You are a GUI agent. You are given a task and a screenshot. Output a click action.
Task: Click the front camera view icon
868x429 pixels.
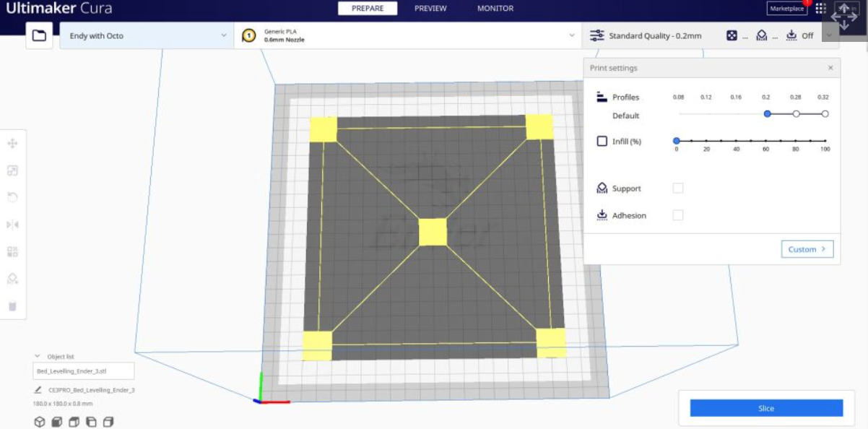(55, 424)
